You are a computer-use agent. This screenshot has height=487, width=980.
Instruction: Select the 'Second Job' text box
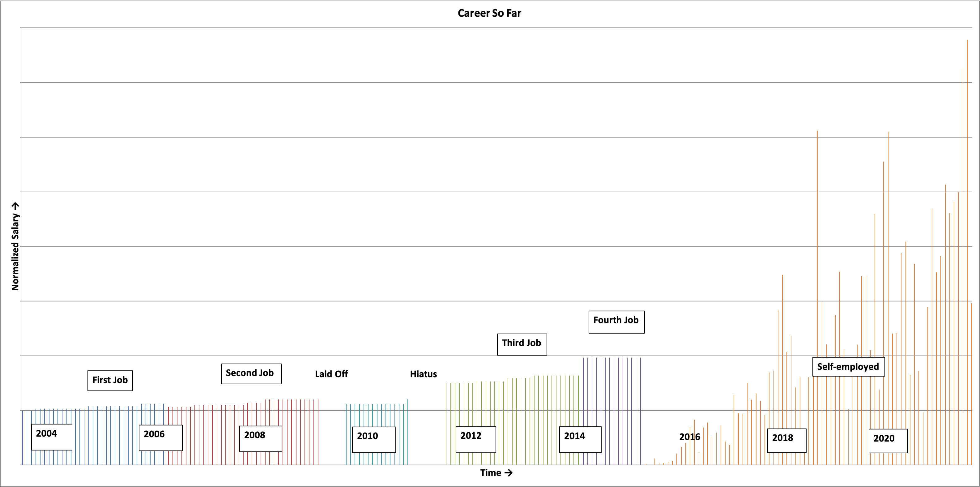pos(251,374)
